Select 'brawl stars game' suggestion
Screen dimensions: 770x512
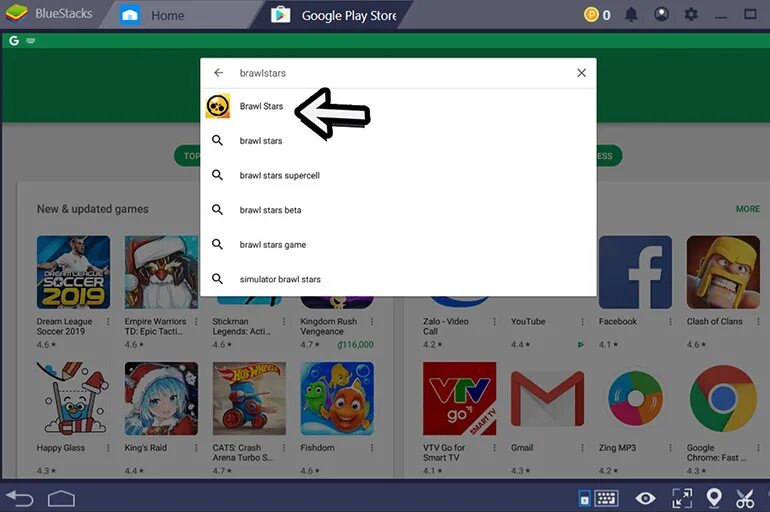click(x=398, y=244)
